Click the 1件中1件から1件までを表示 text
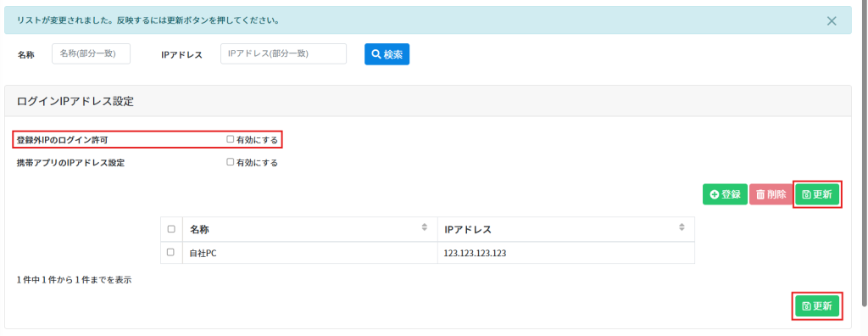Screen dimensions: 868x336 (x=75, y=280)
